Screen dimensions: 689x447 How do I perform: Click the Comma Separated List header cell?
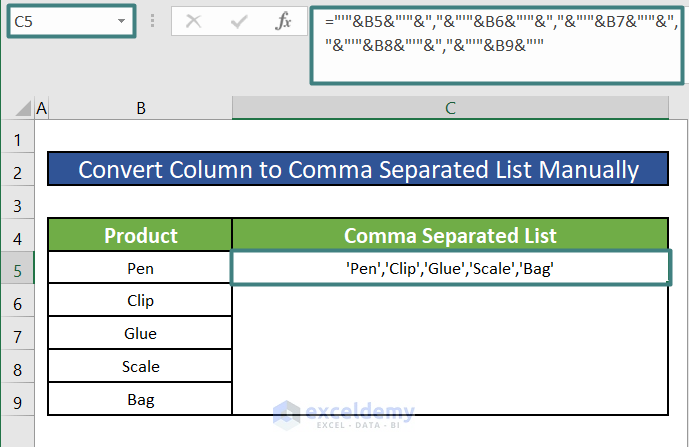pos(450,236)
